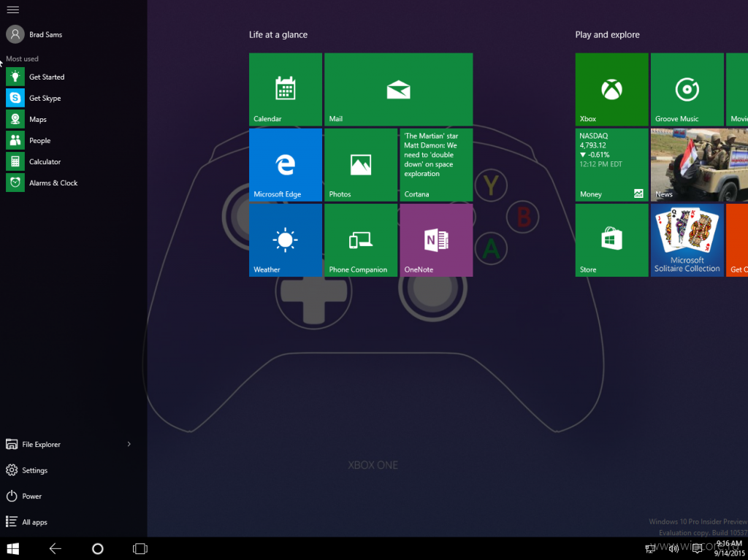Launch Get Started app
This screenshot has height=560, width=748.
35,77
